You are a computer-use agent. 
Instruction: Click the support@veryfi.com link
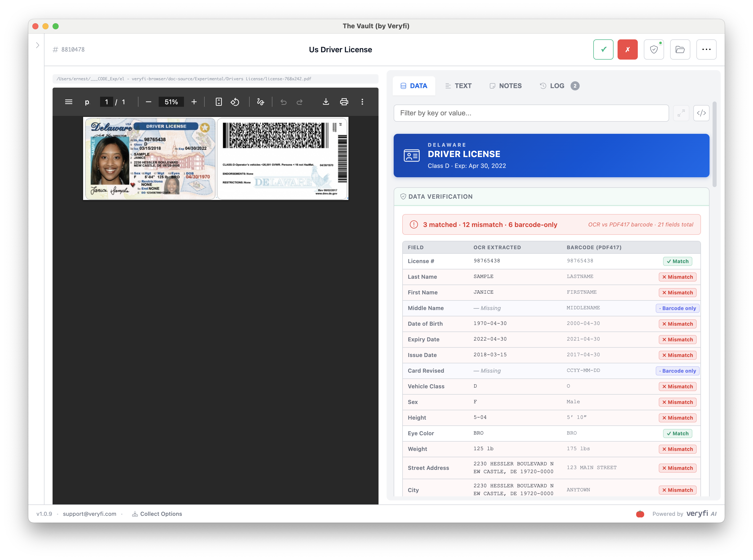pos(89,514)
